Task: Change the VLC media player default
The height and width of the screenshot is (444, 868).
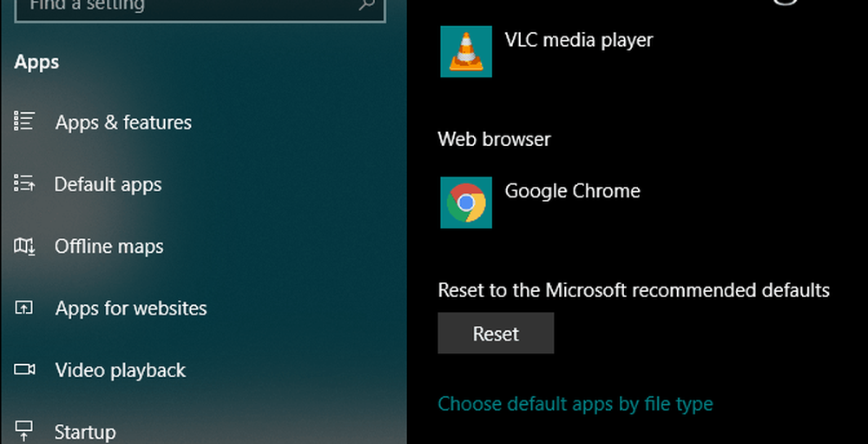Action: point(578,40)
